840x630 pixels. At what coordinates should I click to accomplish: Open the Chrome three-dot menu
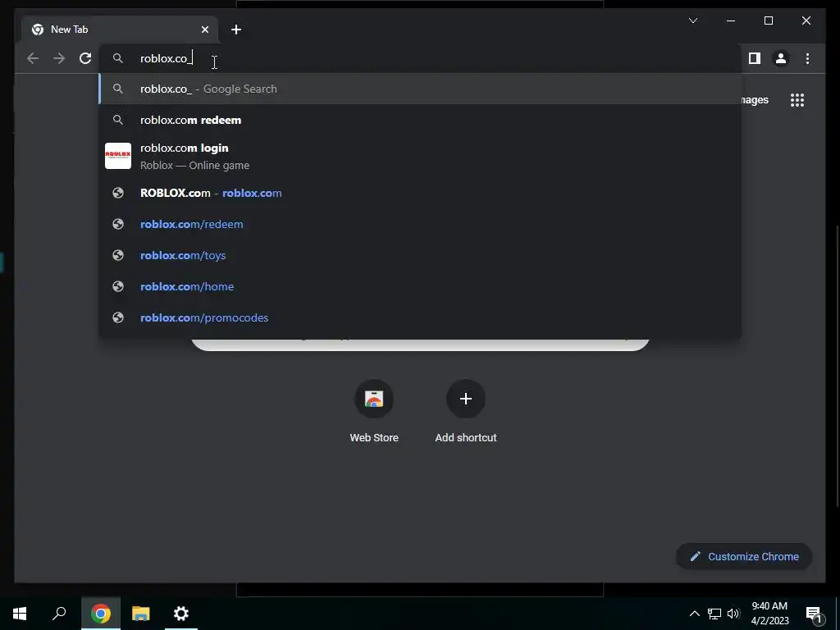coord(807,58)
